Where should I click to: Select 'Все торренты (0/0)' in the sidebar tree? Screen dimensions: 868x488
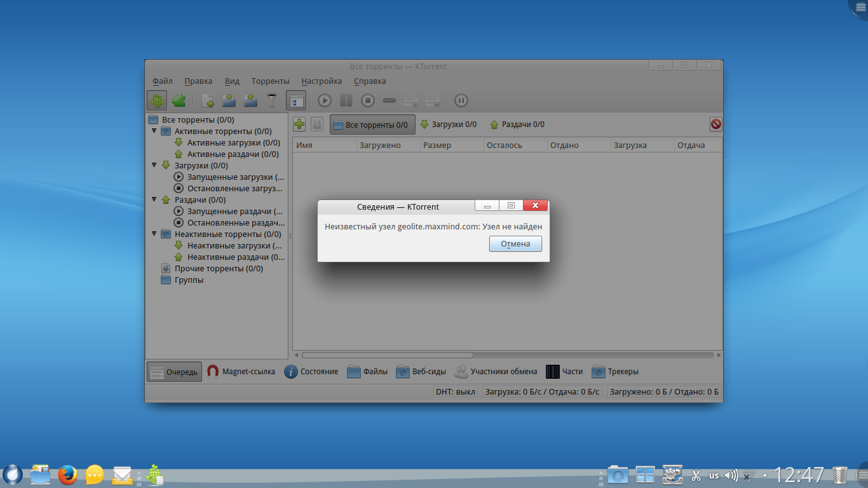pyautogui.click(x=198, y=120)
